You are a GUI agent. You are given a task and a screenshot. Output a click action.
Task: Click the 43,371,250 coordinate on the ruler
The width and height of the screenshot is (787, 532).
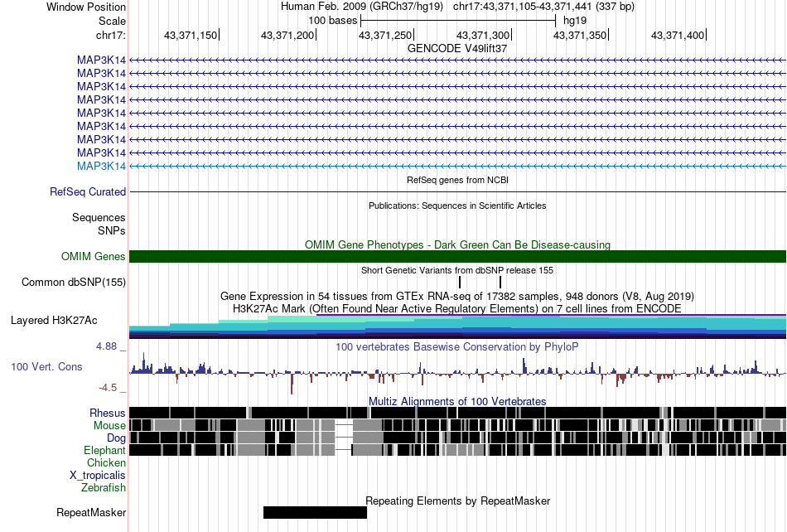coord(385,35)
